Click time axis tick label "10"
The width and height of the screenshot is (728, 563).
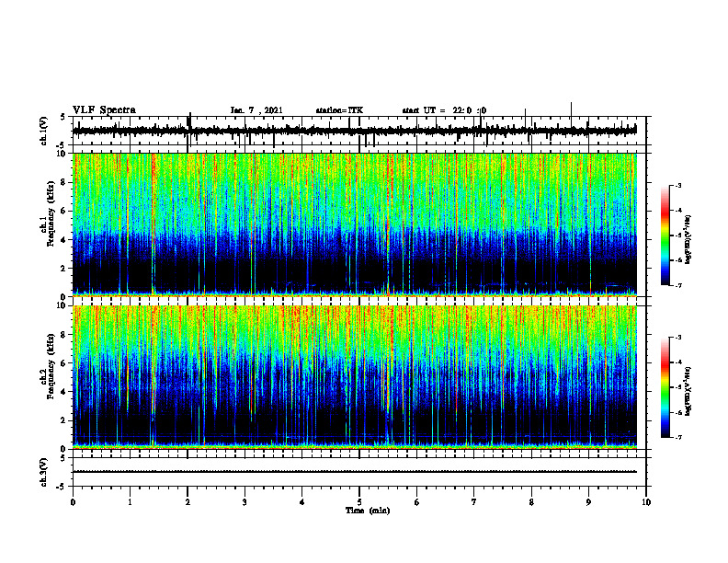coord(646,502)
